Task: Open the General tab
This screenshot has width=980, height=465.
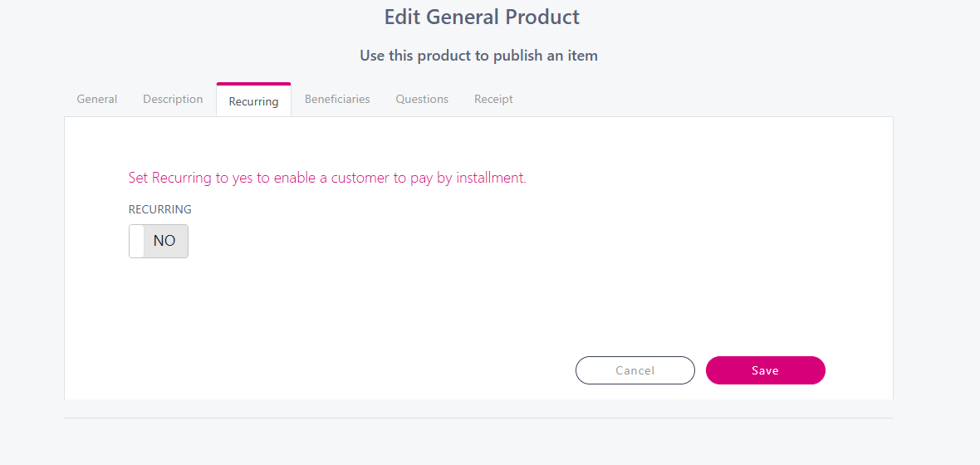Action: [x=97, y=100]
